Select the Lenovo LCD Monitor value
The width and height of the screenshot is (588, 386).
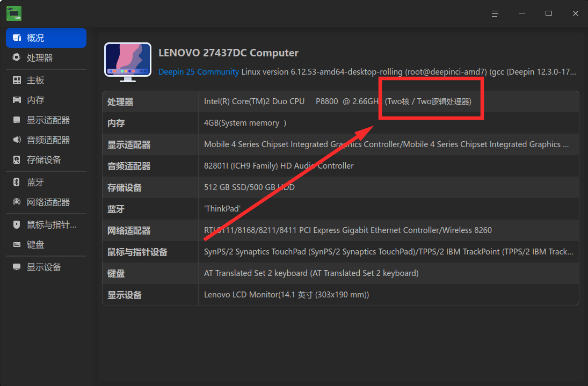pyautogui.click(x=287, y=295)
